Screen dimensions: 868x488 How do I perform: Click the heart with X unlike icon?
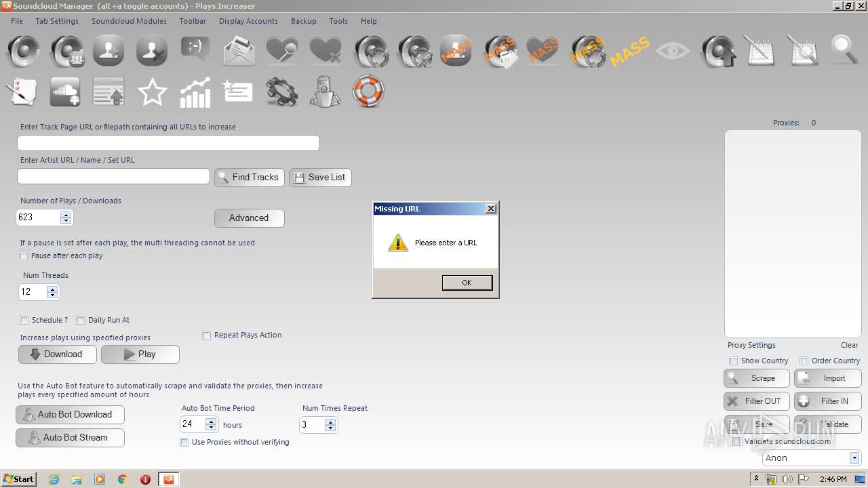(x=325, y=51)
